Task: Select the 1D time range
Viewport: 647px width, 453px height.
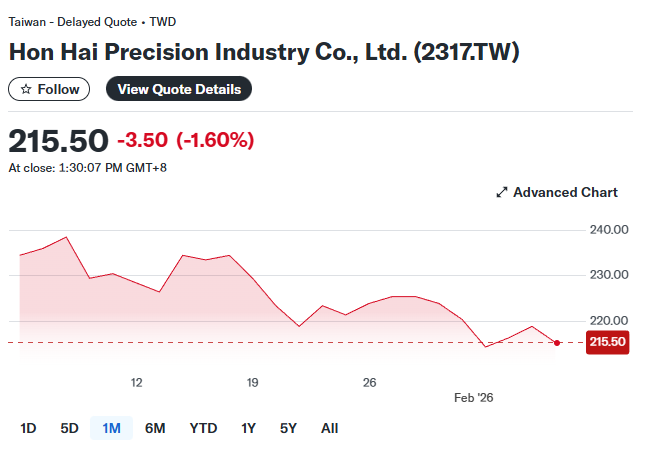Action: [28, 428]
